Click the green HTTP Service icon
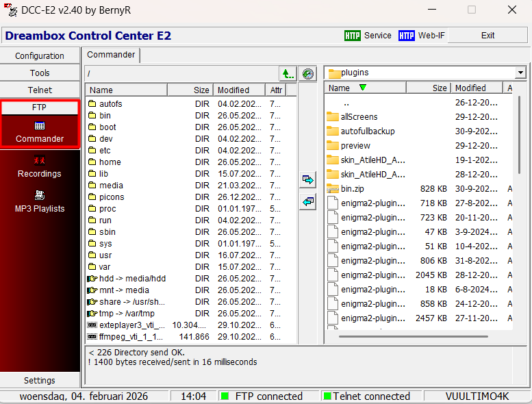This screenshot has width=532, height=404. pos(352,36)
